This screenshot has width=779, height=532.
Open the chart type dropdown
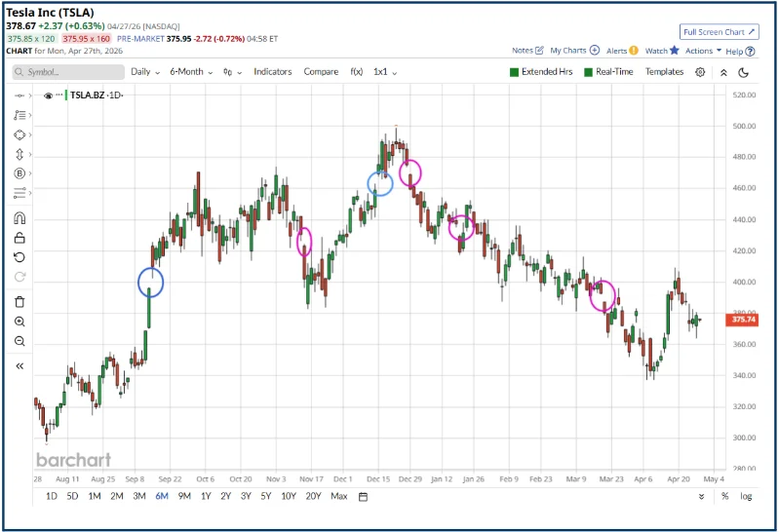coord(232,72)
